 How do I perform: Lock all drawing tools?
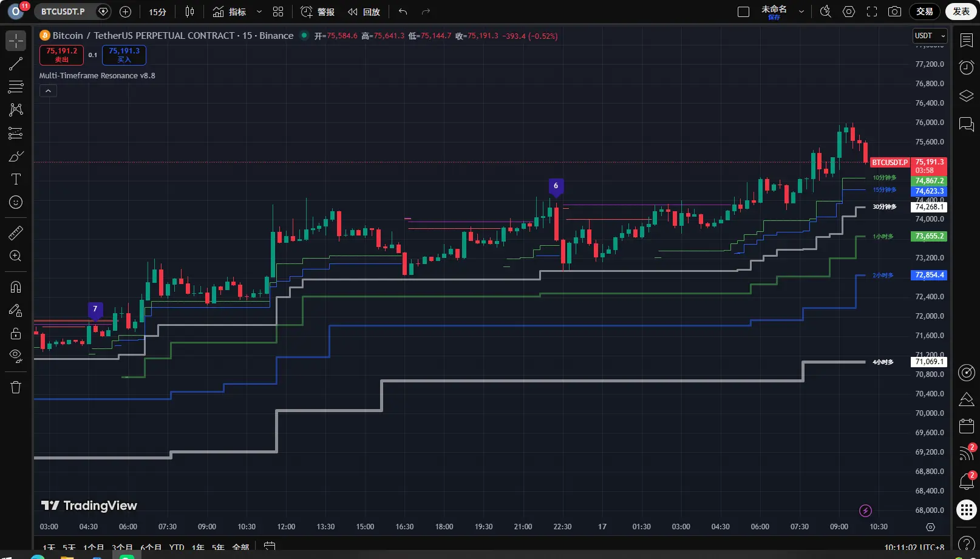tap(16, 333)
